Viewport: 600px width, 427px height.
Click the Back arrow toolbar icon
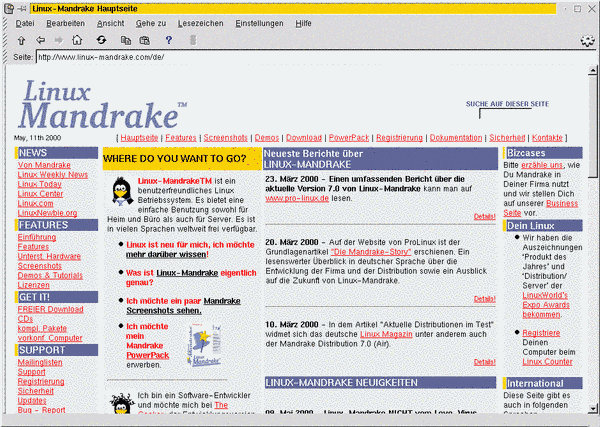[x=41, y=40]
